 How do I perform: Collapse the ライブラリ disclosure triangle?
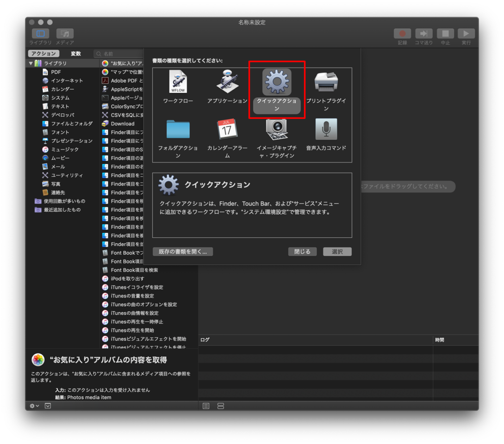click(31, 63)
